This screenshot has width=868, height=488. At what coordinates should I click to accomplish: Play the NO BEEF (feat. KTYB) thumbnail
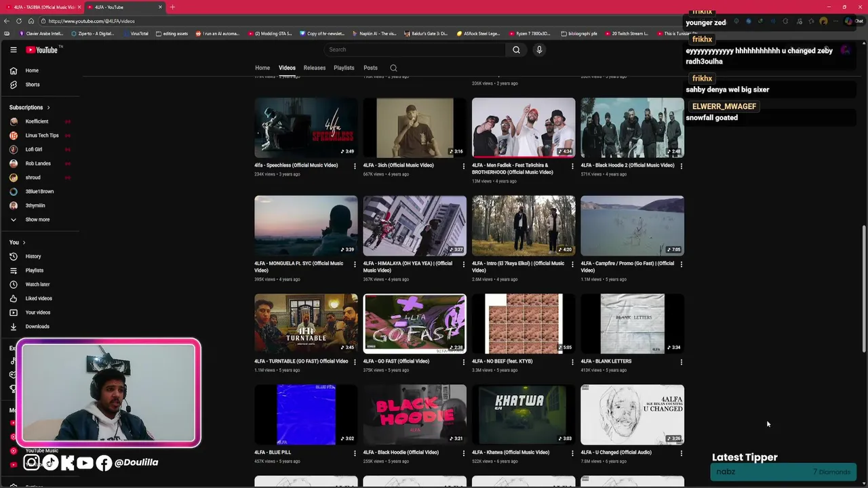coord(524,323)
